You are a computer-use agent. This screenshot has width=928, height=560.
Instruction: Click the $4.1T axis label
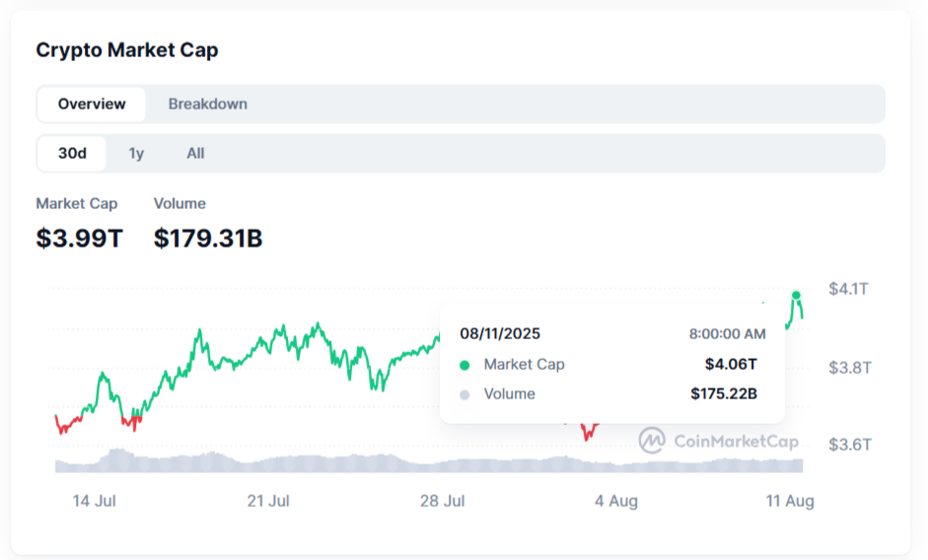pyautogui.click(x=848, y=289)
